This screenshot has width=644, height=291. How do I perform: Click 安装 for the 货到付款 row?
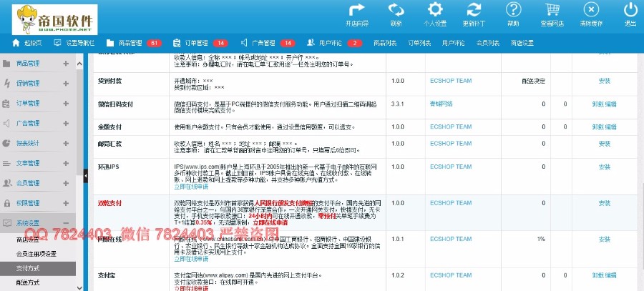[604, 81]
